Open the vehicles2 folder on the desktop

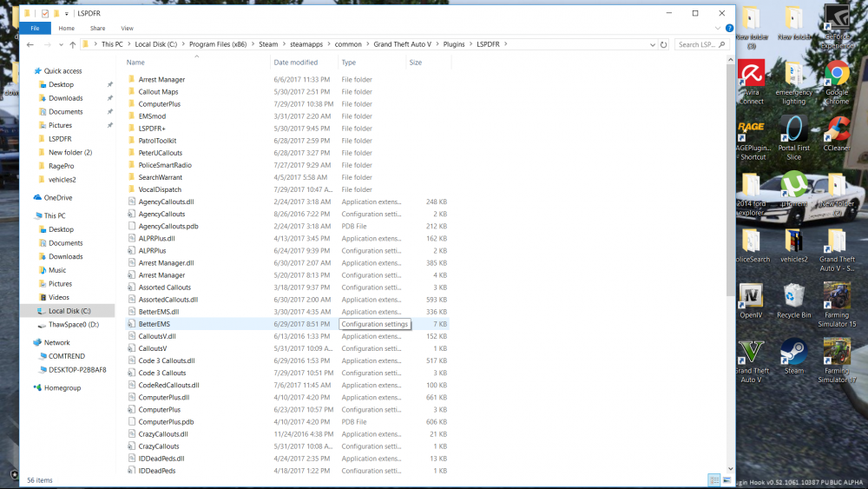tap(794, 245)
